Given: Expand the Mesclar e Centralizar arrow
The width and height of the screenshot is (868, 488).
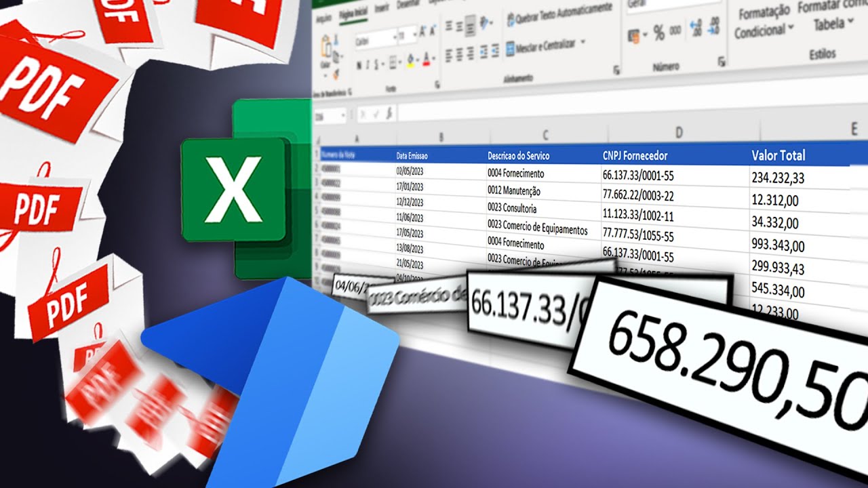Looking at the screenshot, I should tap(583, 41).
